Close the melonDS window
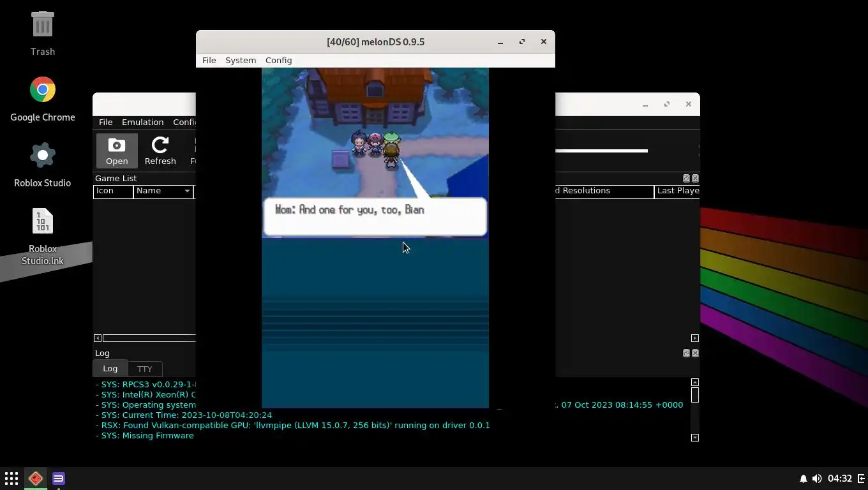This screenshot has height=490, width=868. coord(544,41)
